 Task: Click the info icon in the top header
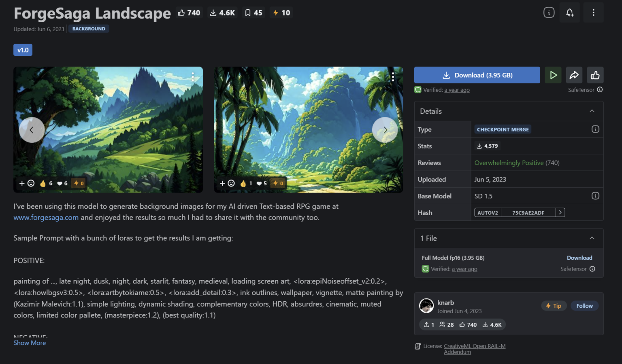click(549, 13)
